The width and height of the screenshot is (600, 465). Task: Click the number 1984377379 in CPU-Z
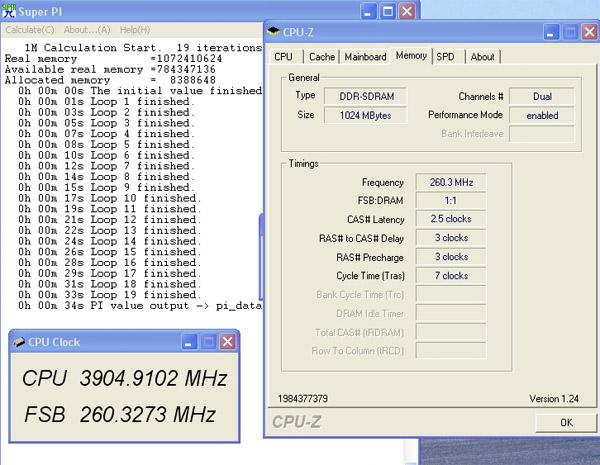pos(303,399)
